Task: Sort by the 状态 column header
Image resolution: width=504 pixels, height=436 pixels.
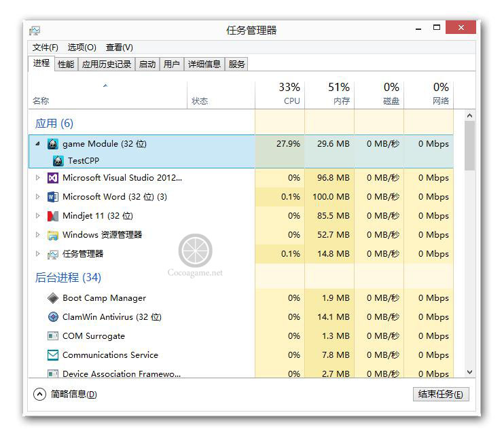Action: pyautogui.click(x=221, y=95)
